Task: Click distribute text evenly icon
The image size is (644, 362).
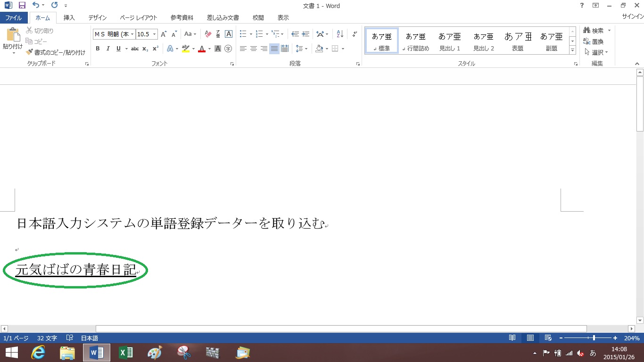Action: tap(285, 49)
